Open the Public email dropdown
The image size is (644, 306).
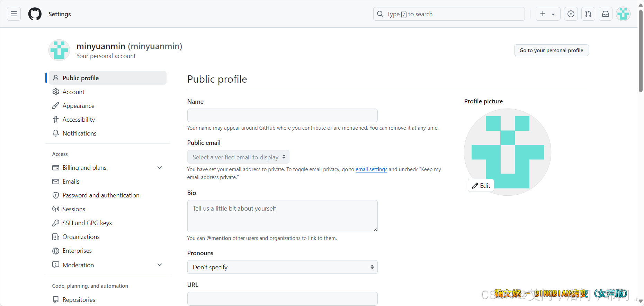[238, 157]
